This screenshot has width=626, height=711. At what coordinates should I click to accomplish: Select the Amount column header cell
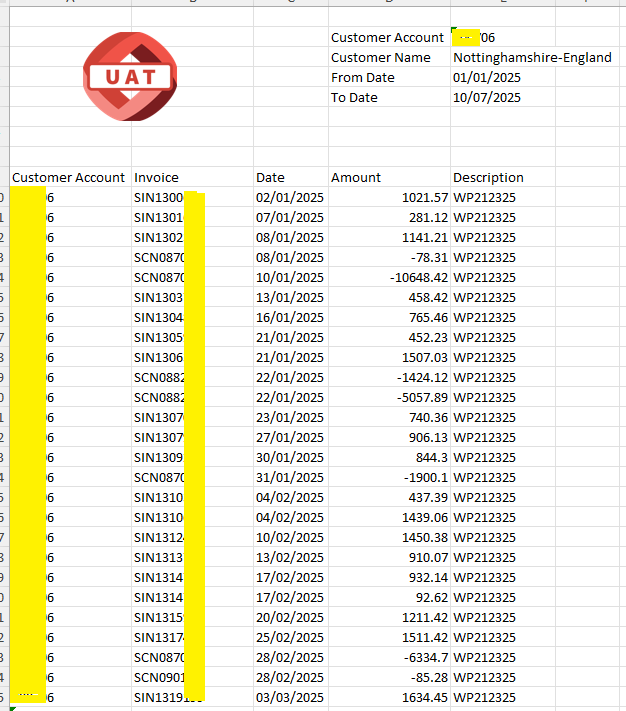[x=356, y=177]
